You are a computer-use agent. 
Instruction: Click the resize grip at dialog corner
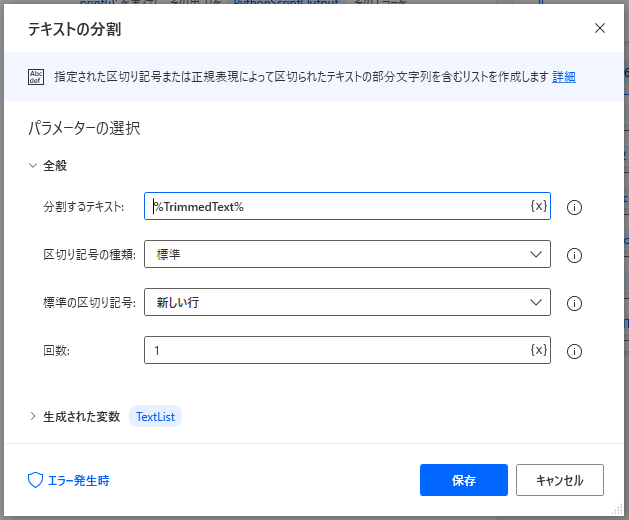(x=617, y=509)
